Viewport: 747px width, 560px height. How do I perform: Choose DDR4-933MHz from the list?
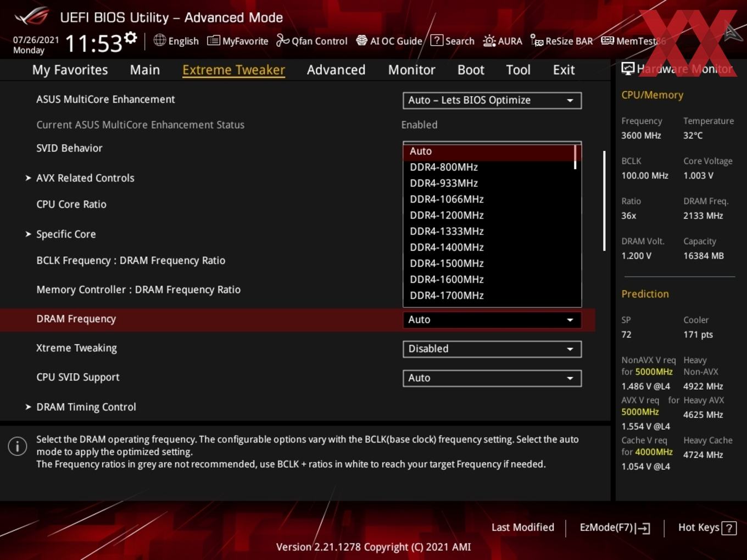489,183
